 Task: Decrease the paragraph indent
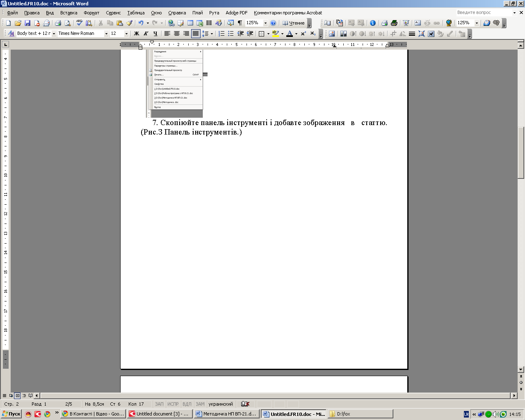[x=240, y=34]
